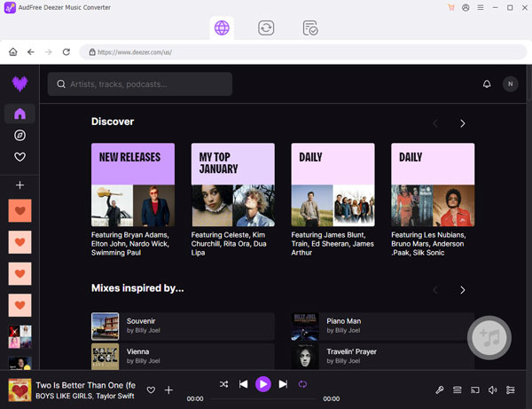The height and width of the screenshot is (409, 532).
Task: Toggle shuffle playback
Action: [224, 384]
